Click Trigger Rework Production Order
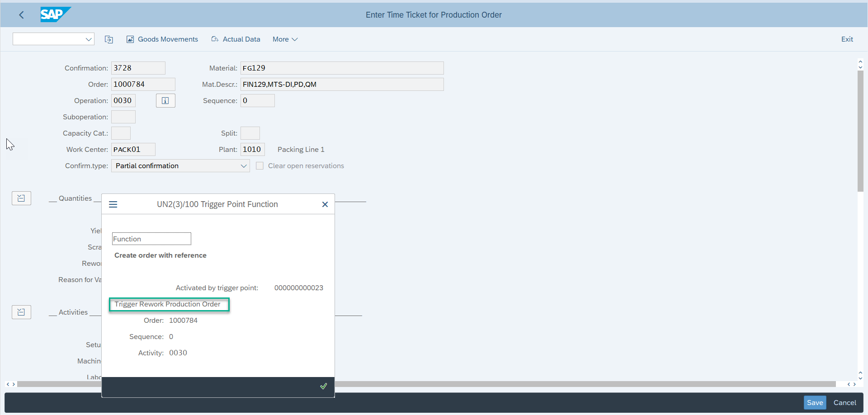This screenshot has width=868, height=415. (169, 304)
